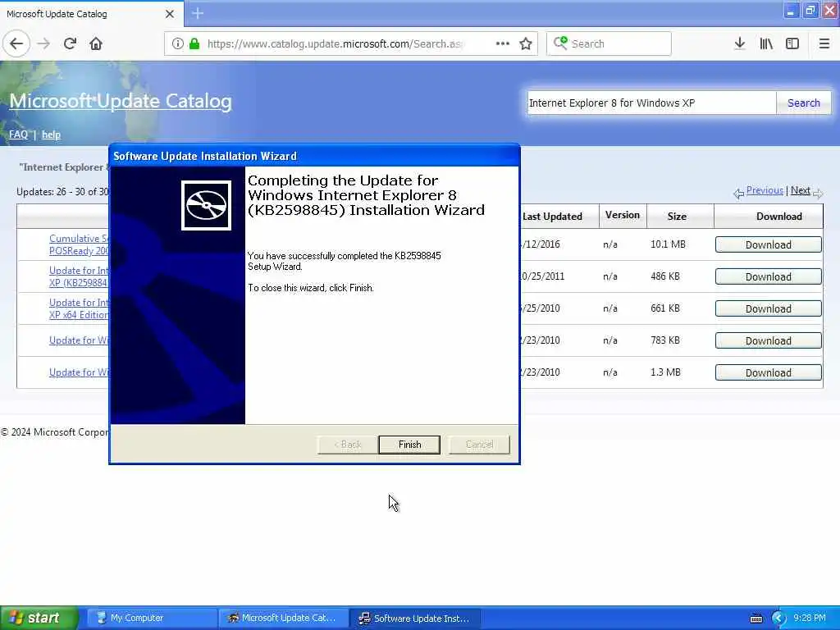The height and width of the screenshot is (630, 840).
Task: Open the FAQ link
Action: tap(18, 135)
